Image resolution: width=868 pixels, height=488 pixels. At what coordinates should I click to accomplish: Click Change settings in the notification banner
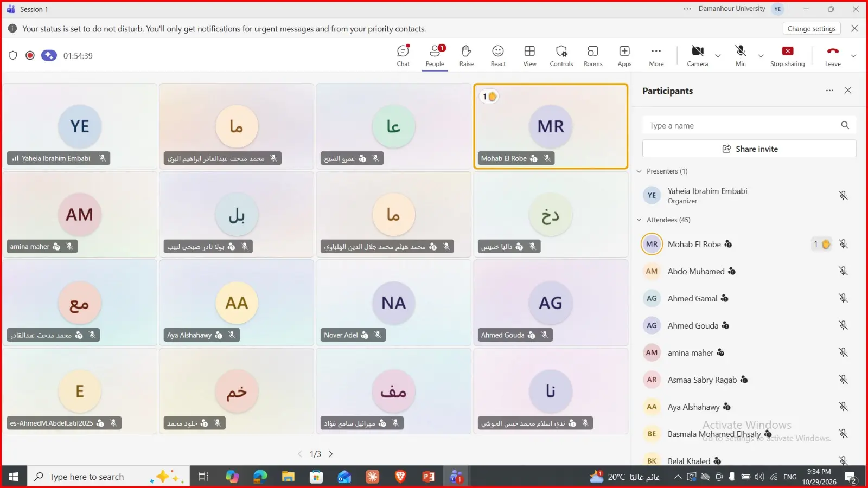812,29
